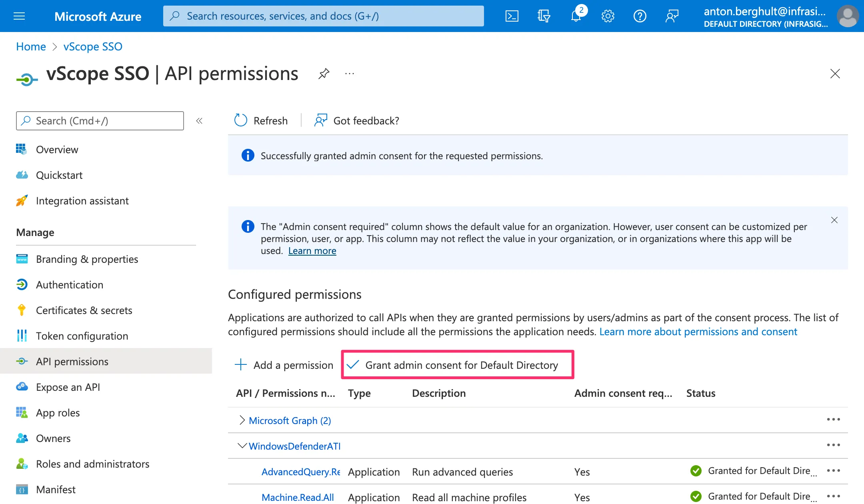Open the account avatar menu
864x504 pixels.
tap(848, 16)
